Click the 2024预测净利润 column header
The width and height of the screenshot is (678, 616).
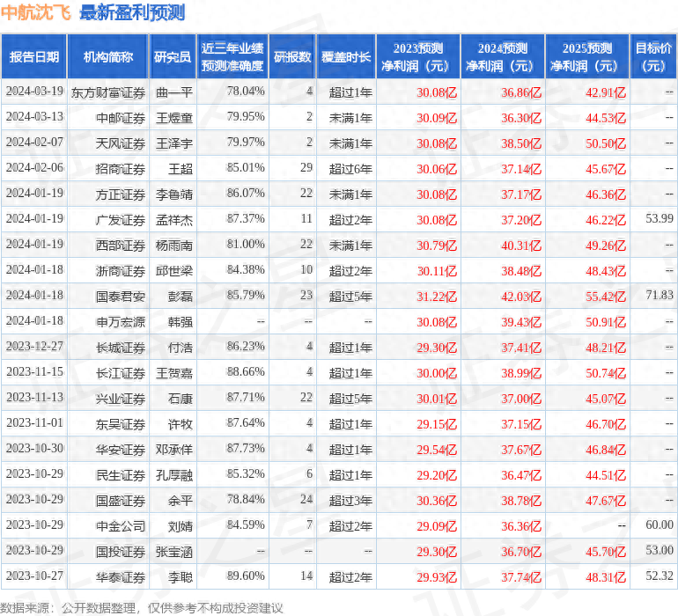click(503, 57)
